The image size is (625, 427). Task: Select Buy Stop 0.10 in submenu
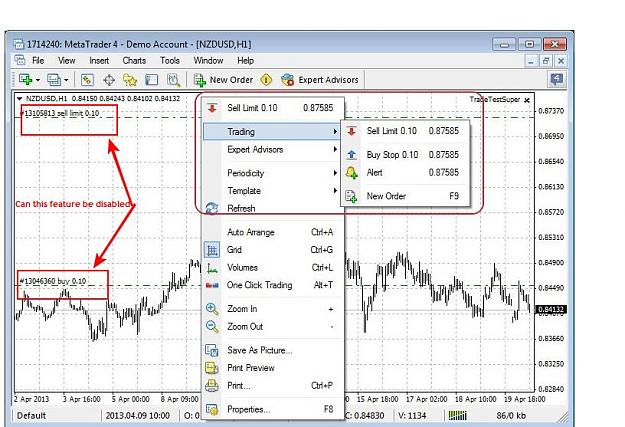coord(405,155)
